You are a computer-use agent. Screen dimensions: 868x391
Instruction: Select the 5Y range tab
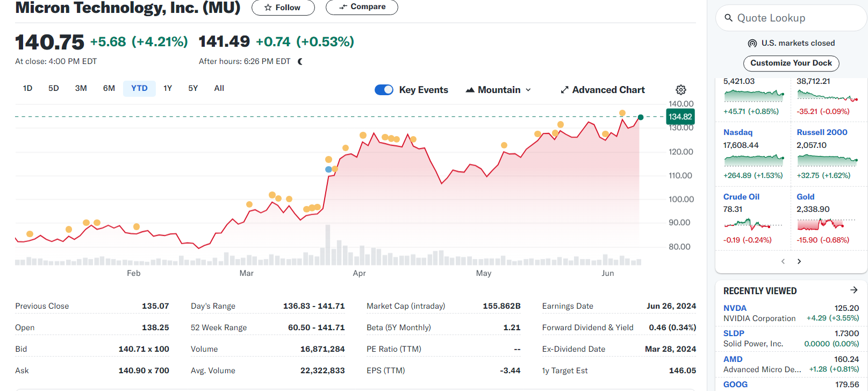coord(193,88)
